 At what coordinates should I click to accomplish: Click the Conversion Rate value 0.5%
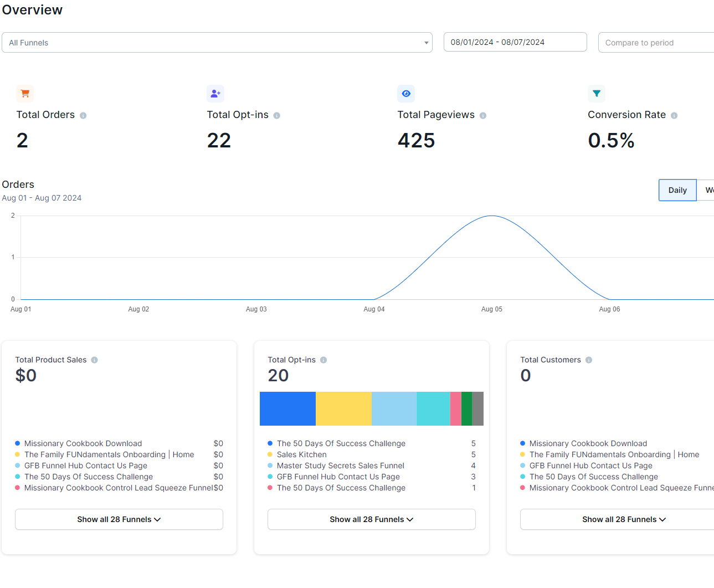coord(612,140)
